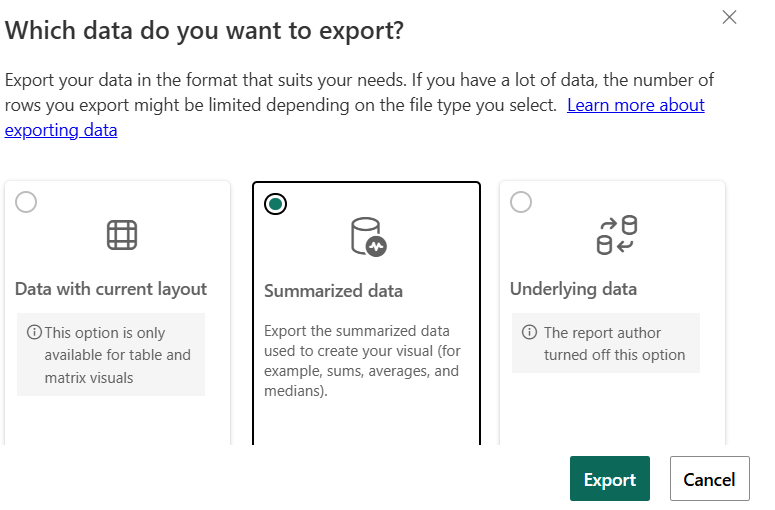Click the 'Which data do you want to export?' heading

tap(204, 31)
